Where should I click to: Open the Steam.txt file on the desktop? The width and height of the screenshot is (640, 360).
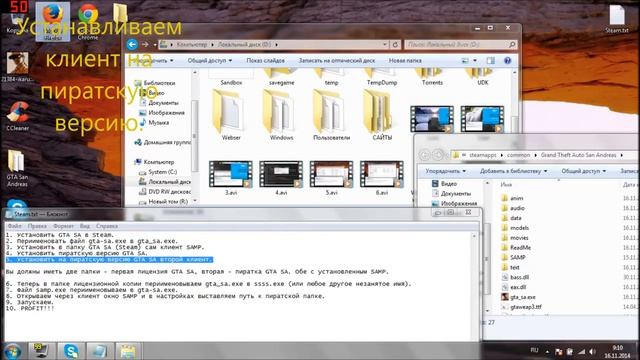pos(617,19)
